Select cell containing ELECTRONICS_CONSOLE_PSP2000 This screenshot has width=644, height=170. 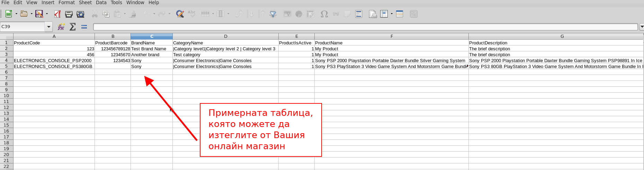[x=54, y=60]
